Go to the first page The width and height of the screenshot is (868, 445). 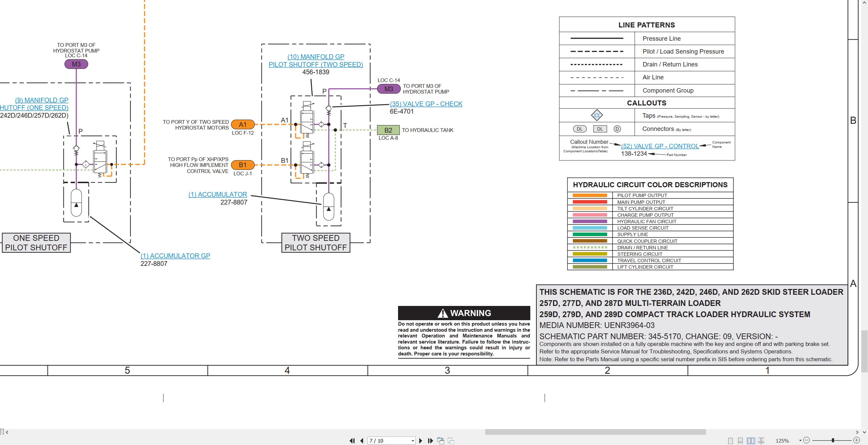point(352,441)
